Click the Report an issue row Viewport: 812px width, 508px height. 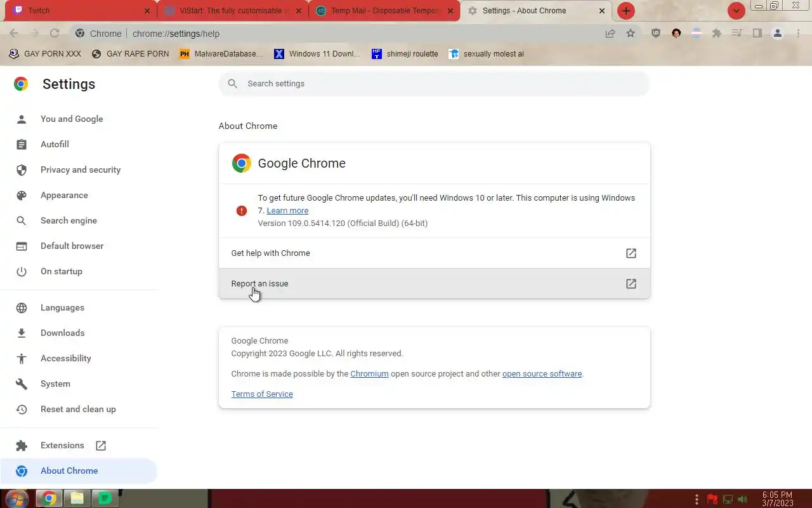[x=435, y=283]
